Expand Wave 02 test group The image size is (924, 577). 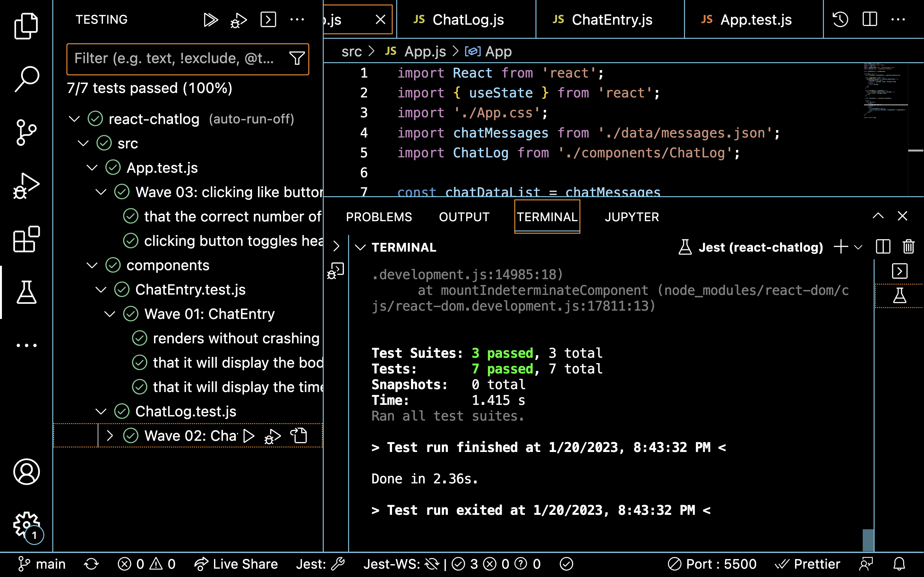click(x=110, y=435)
